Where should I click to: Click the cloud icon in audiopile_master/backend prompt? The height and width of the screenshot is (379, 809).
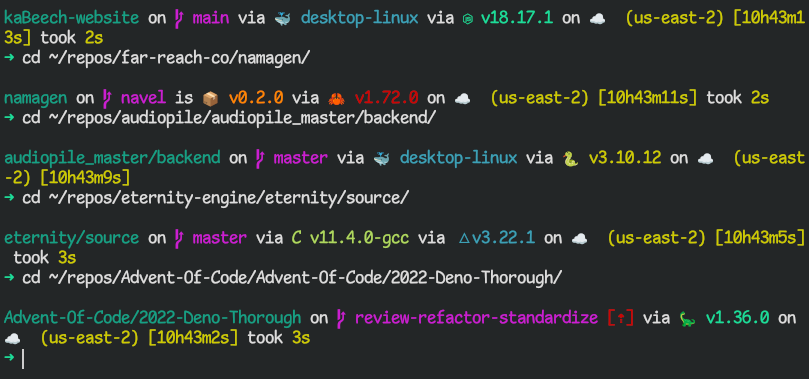[705, 158]
